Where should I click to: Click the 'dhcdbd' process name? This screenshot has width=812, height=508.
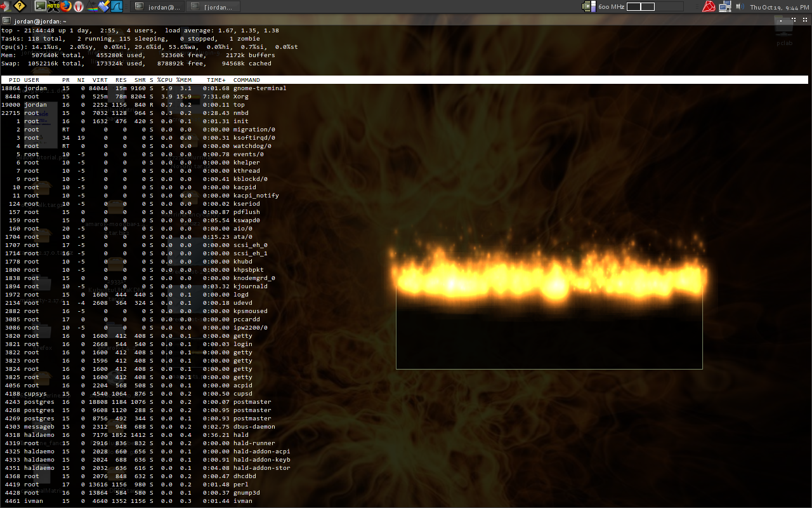[245, 476]
